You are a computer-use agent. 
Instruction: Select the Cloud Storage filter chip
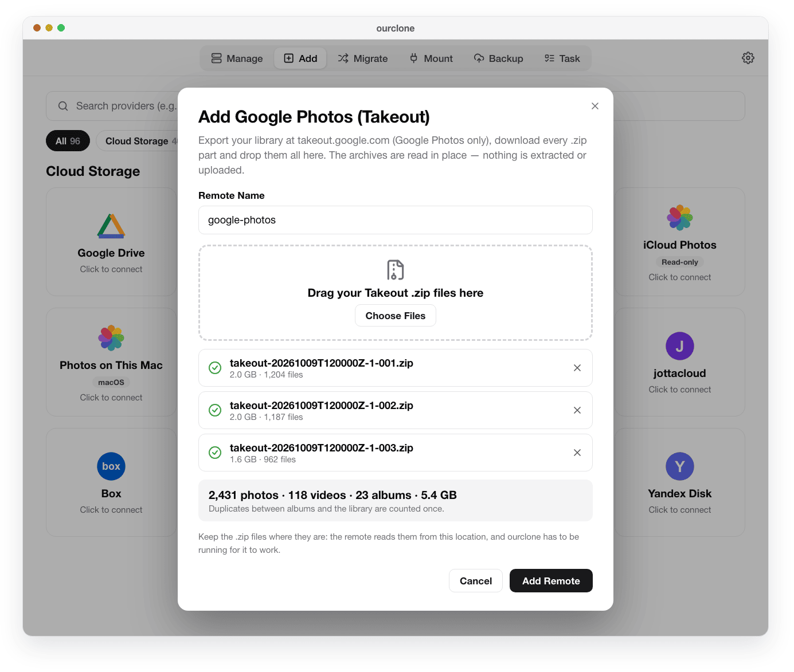coord(138,141)
